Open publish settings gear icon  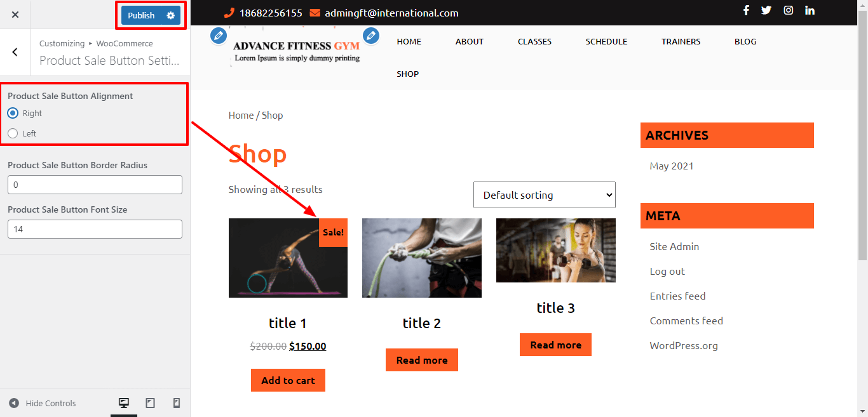point(170,15)
